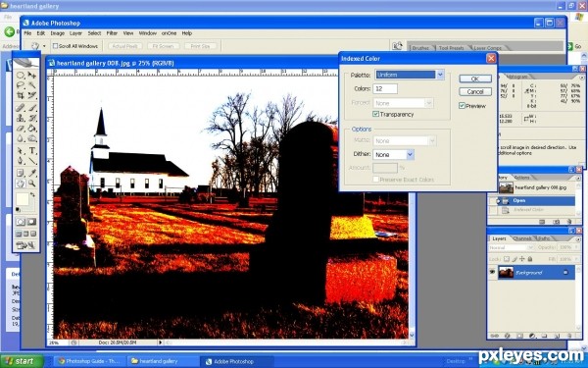Reset to default colors mini icon
The width and height of the screenshot is (588, 368).
18,210
